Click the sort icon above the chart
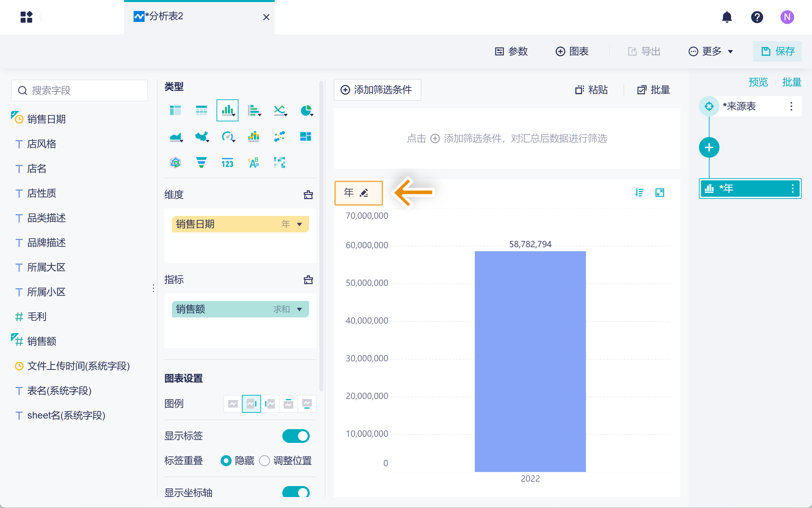The image size is (812, 508). coord(639,193)
